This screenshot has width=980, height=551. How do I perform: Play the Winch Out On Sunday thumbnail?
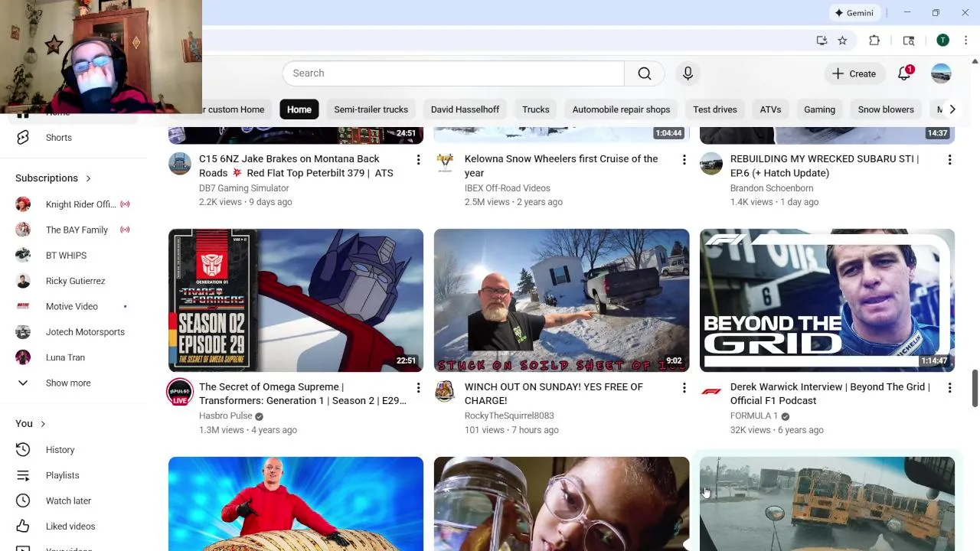[561, 300]
